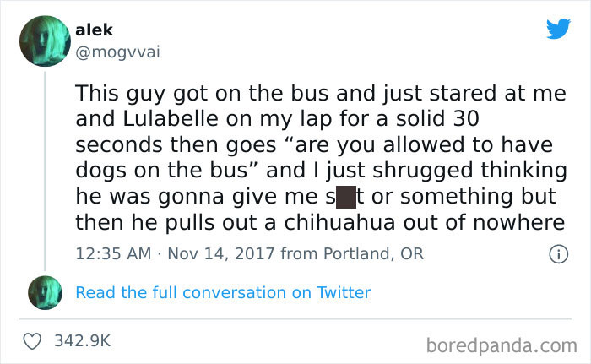Image resolution: width=591 pixels, height=364 pixels.
Task: Read the full conversation on Twitter
Action: click(223, 293)
